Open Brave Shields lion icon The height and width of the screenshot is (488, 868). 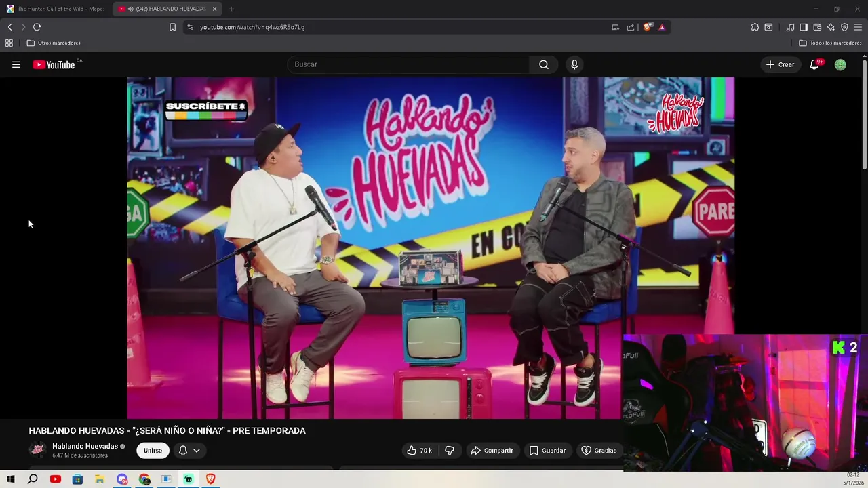coord(648,27)
